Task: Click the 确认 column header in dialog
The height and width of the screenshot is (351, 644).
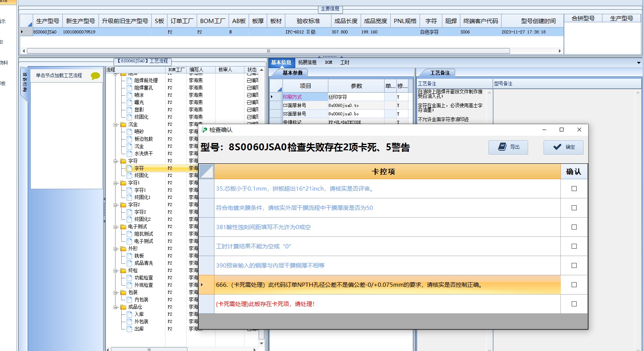Action: click(574, 171)
